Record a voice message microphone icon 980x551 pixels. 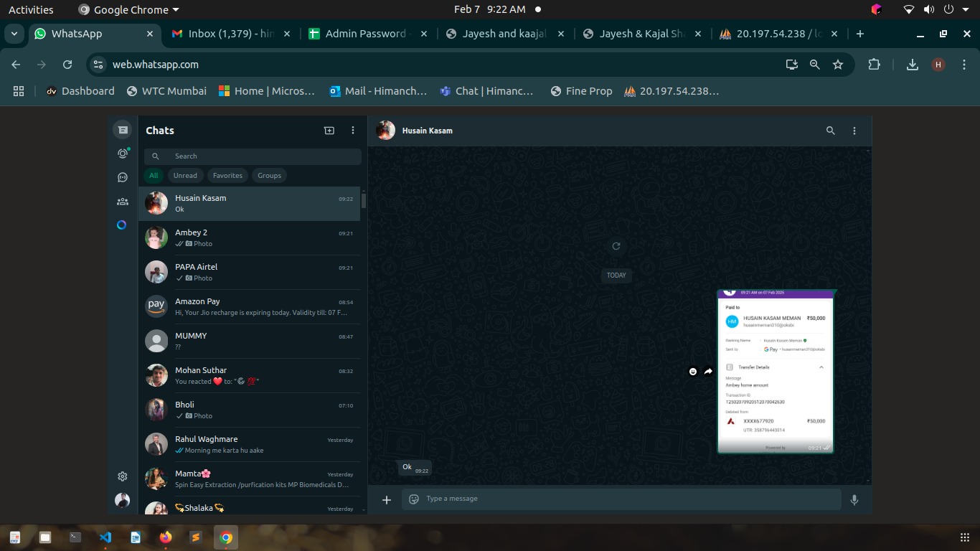(854, 499)
